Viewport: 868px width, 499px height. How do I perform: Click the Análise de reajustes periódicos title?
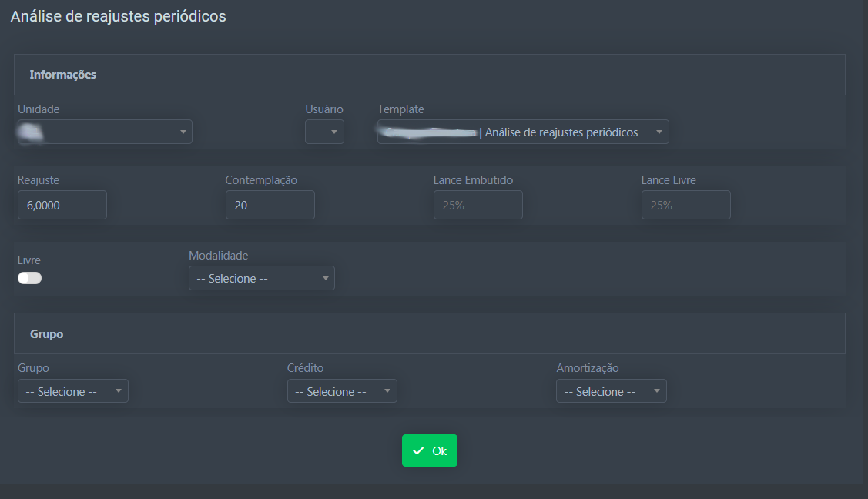(118, 16)
